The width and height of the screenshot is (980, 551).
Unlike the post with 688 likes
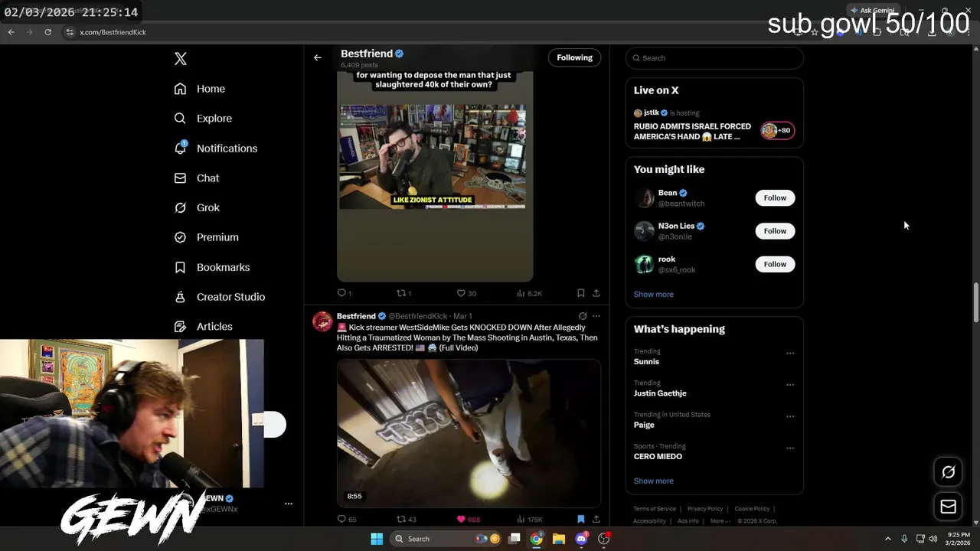pyautogui.click(x=468, y=519)
